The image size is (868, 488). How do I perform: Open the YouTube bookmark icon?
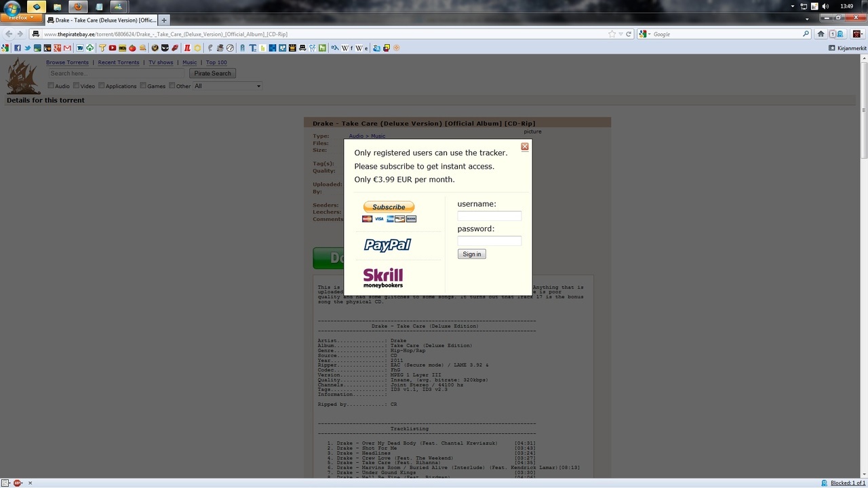click(113, 48)
